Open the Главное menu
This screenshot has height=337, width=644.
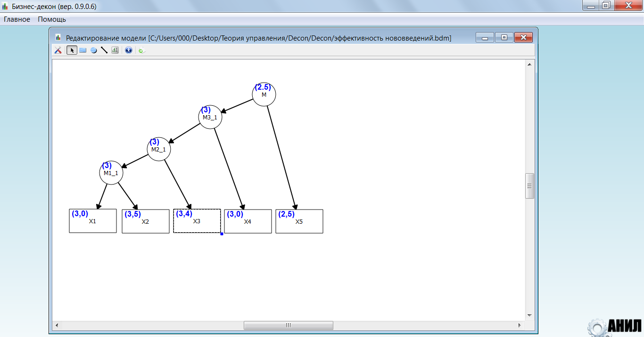pyautogui.click(x=17, y=19)
